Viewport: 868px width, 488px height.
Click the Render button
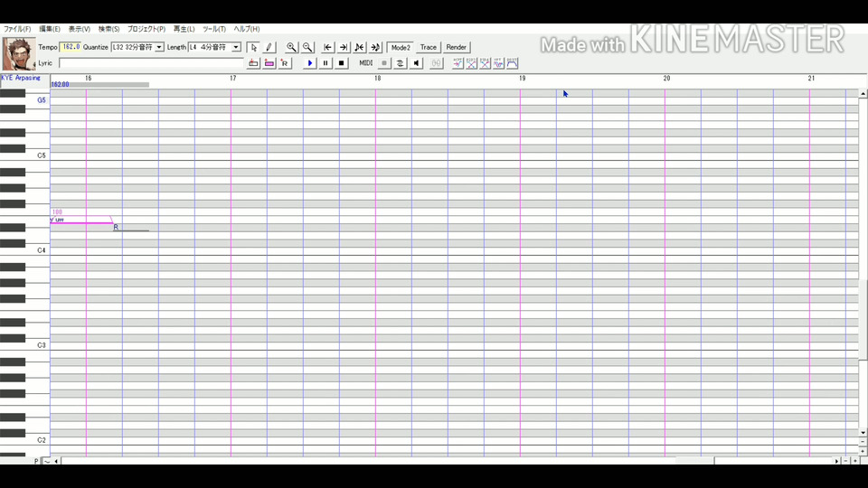coord(456,47)
